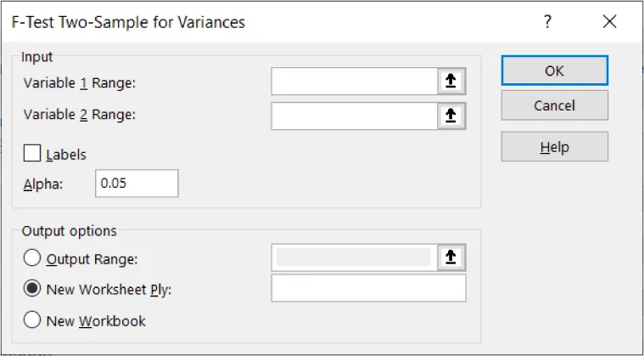Click the F-Test Two-Sample for Variances title bar
The height and width of the screenshot is (356, 644).
coord(255,23)
